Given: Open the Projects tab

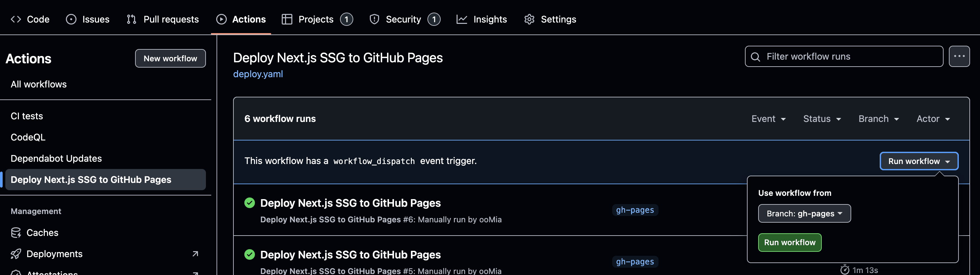Looking at the screenshot, I should point(317,19).
